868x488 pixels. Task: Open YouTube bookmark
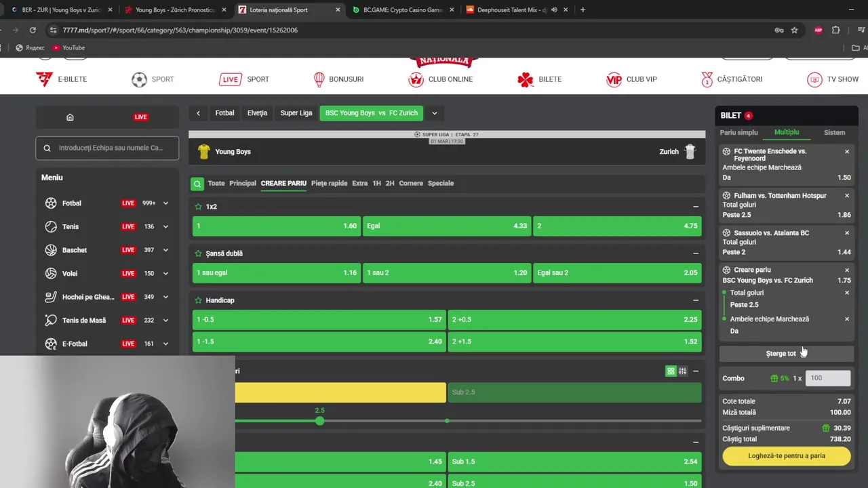pyautogui.click(x=68, y=47)
